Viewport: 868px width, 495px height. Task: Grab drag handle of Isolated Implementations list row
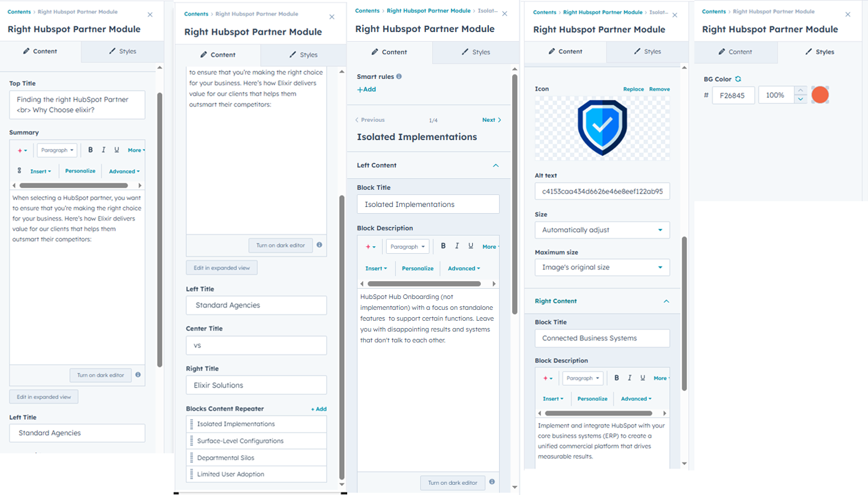(191, 424)
